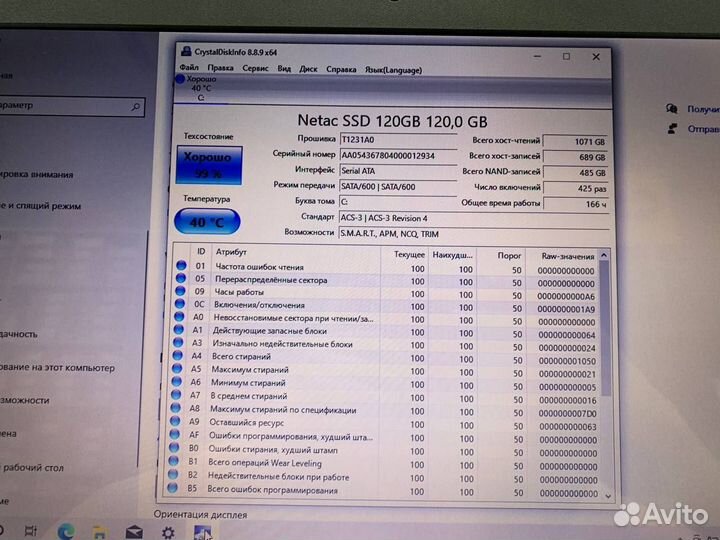The width and height of the screenshot is (720, 540).
Task: Open the Файл menu
Action: coord(189,68)
